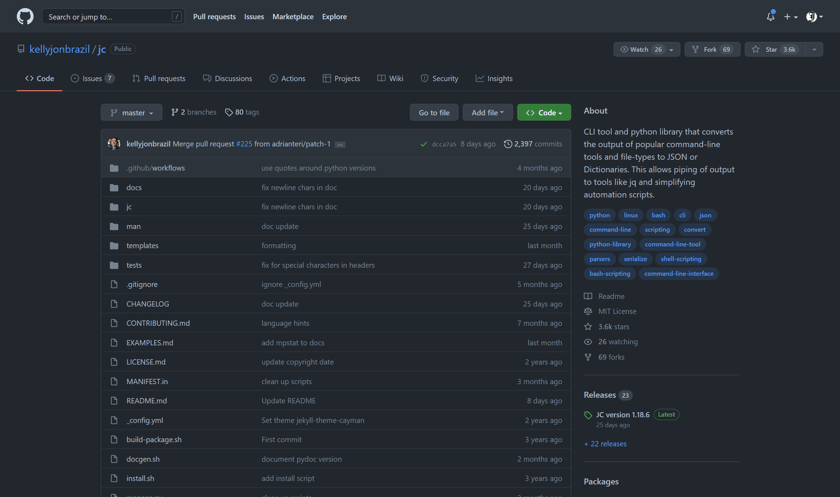Open the LICENSE.md file
This screenshot has width=840, height=497.
coord(146,362)
